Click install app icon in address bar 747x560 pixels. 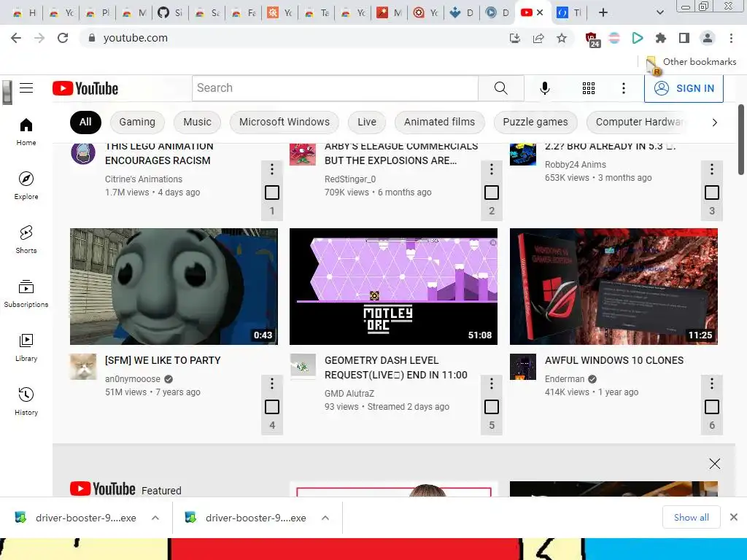(x=515, y=38)
